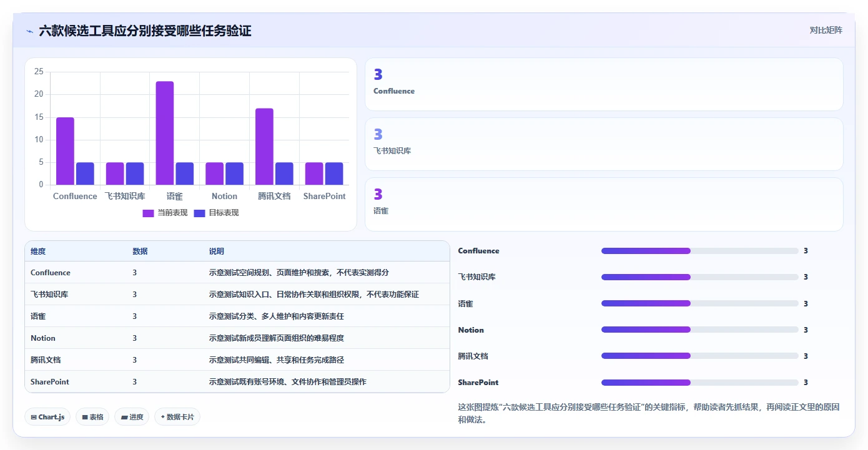
Task: Click the 语雀 cell in the table
Action: tap(38, 316)
